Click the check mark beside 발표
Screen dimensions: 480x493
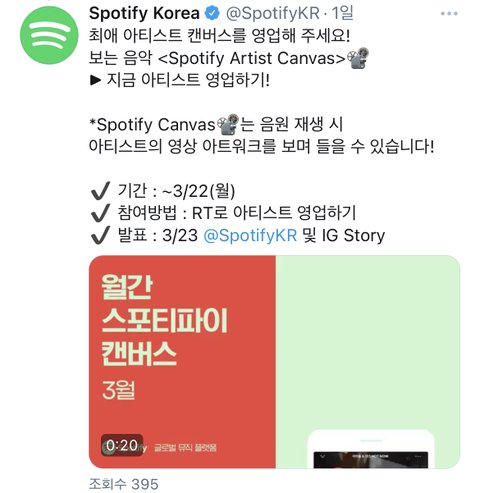click(100, 235)
